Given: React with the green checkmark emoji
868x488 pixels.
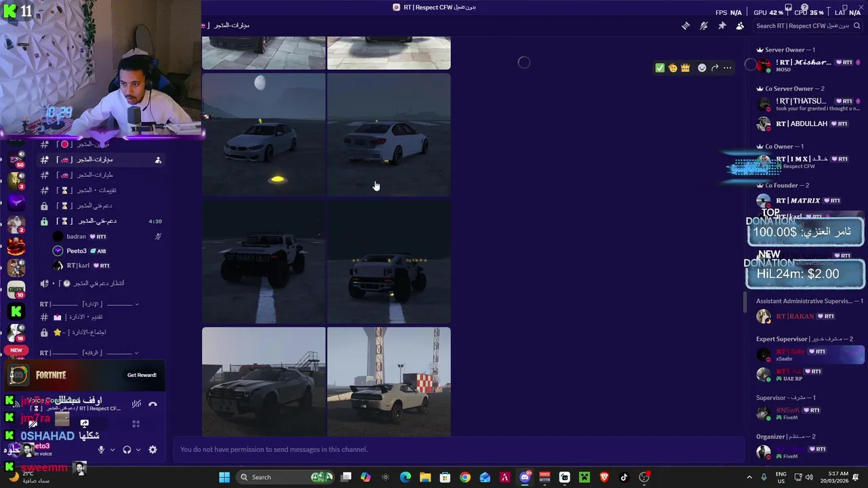Looking at the screenshot, I should click(660, 68).
